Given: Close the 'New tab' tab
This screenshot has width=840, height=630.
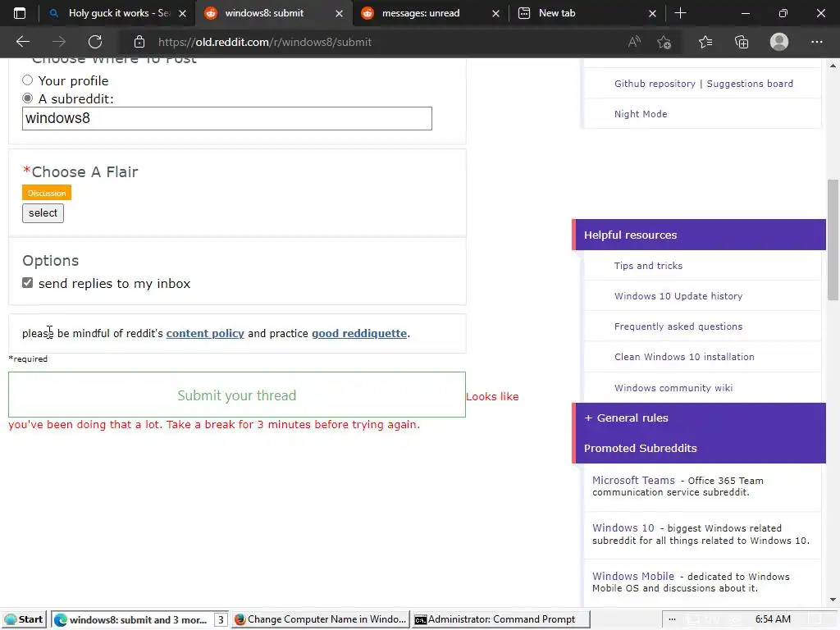Looking at the screenshot, I should [652, 13].
